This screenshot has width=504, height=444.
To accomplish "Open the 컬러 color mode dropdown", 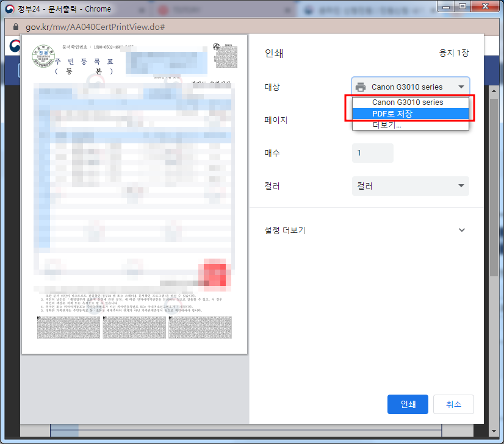I will point(410,185).
